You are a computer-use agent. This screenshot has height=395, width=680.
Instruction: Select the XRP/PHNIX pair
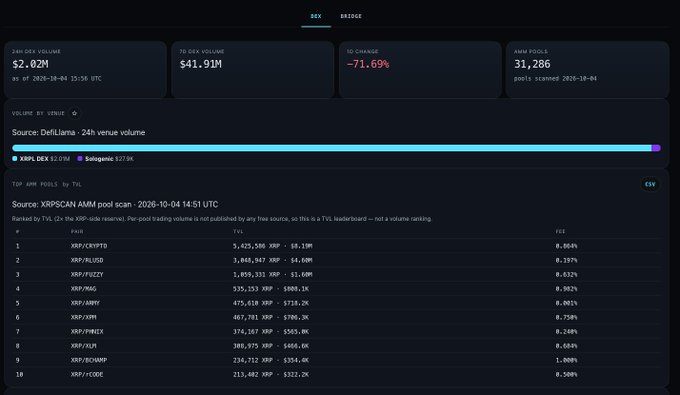(87, 332)
